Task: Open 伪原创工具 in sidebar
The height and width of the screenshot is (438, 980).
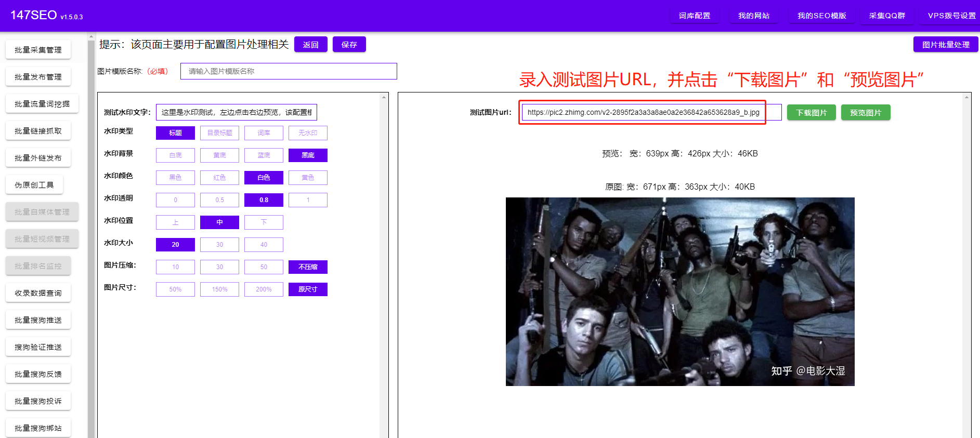Action: coord(34,185)
